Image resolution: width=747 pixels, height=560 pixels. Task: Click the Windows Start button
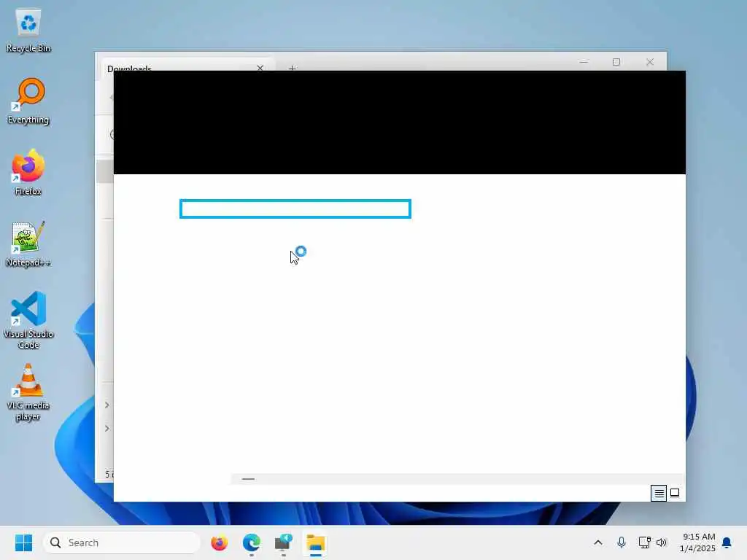[x=23, y=542]
